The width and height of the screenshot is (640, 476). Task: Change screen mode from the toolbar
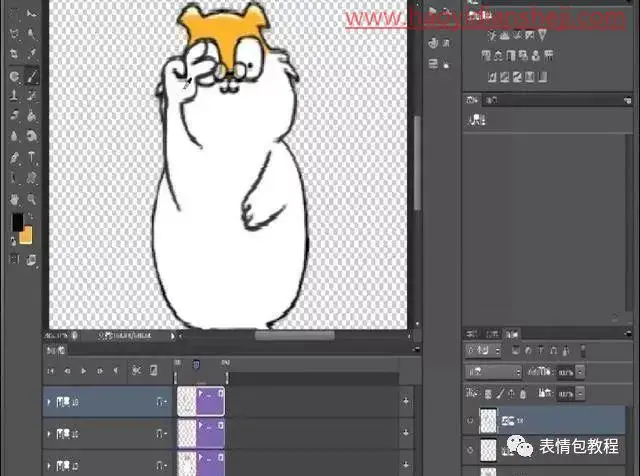click(x=31, y=260)
